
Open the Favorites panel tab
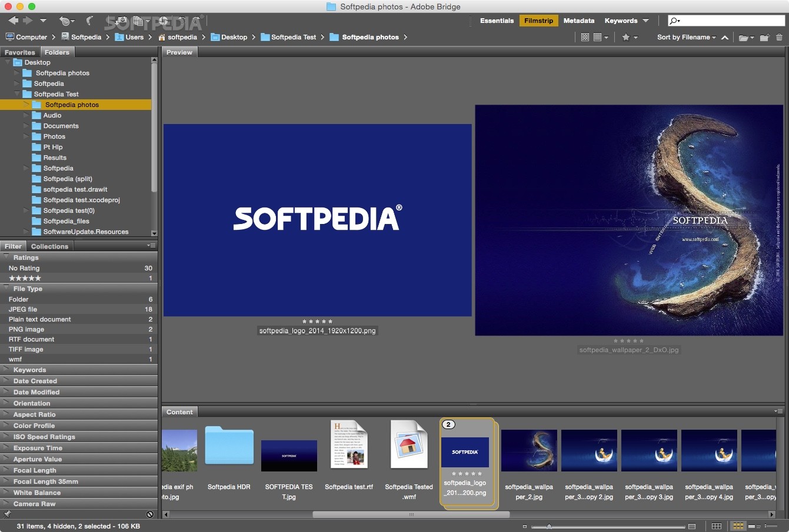pyautogui.click(x=20, y=52)
